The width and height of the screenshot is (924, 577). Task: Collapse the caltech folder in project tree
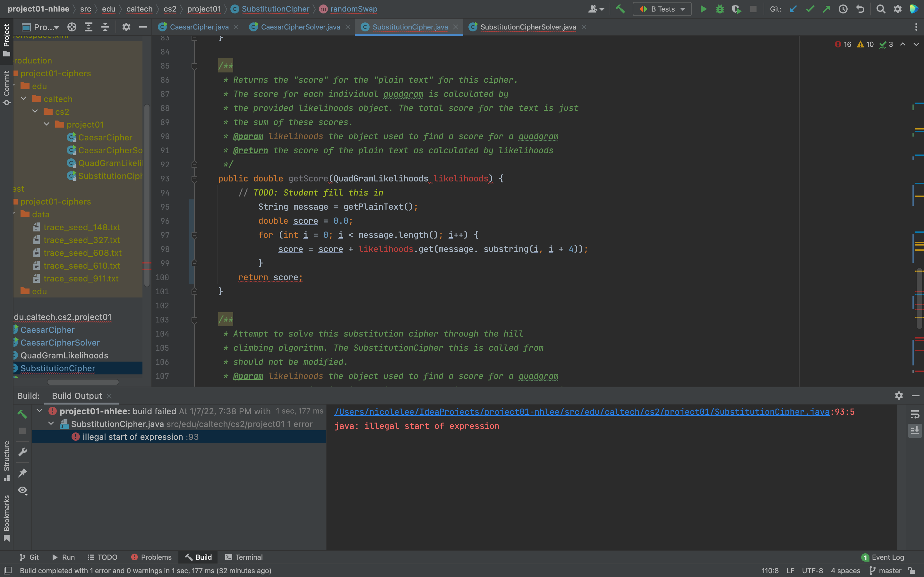pyautogui.click(x=24, y=99)
